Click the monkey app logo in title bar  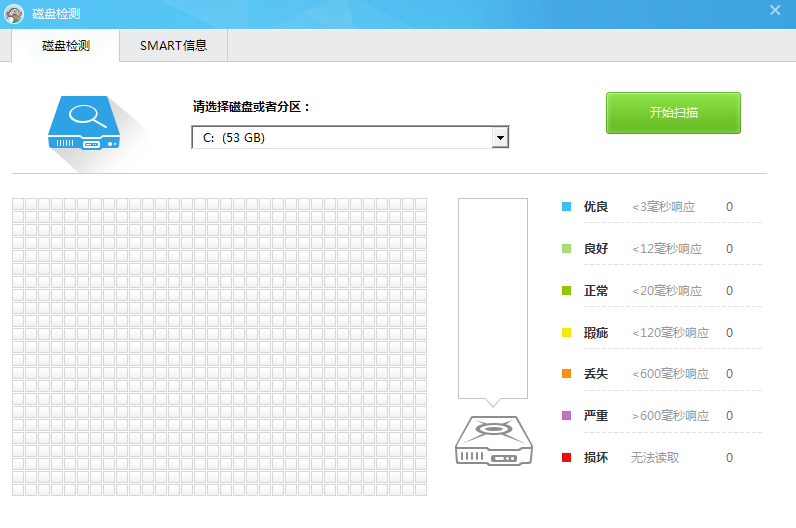click(x=14, y=14)
